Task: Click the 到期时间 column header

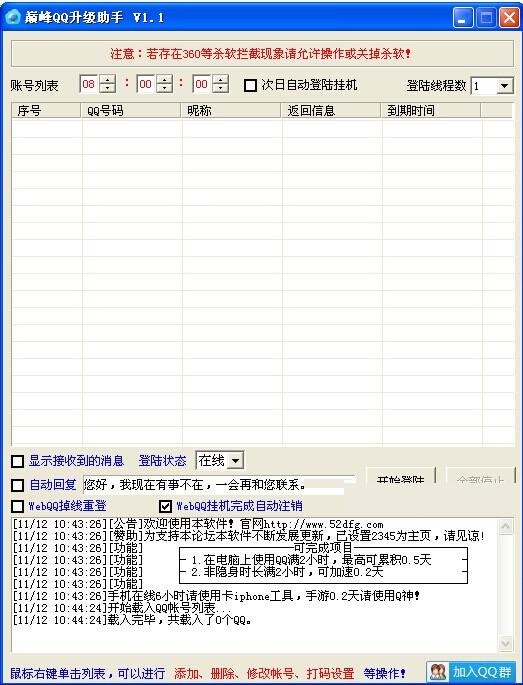Action: (431, 111)
